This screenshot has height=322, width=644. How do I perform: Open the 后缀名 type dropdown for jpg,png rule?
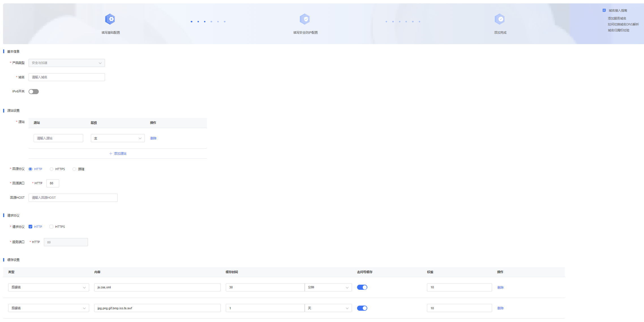point(48,308)
